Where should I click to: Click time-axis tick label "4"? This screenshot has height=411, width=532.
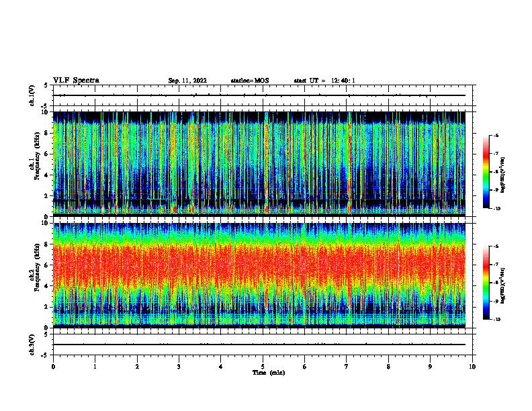[221, 367]
